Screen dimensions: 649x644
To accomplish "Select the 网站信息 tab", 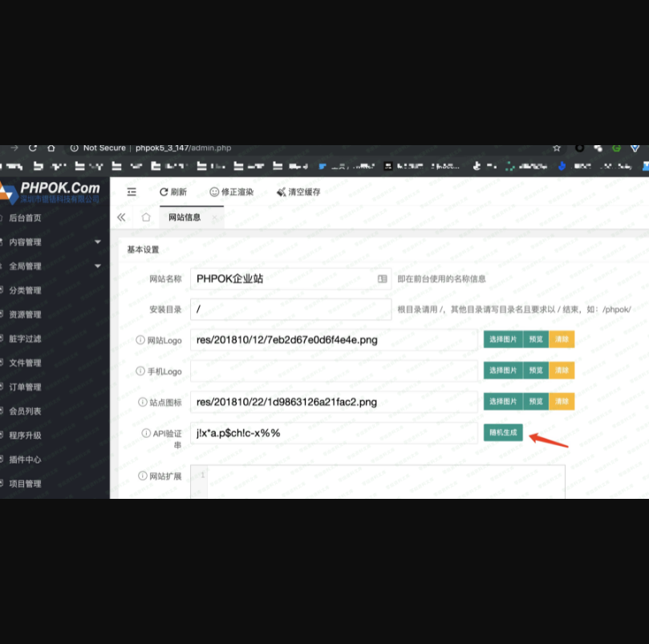I will (184, 217).
